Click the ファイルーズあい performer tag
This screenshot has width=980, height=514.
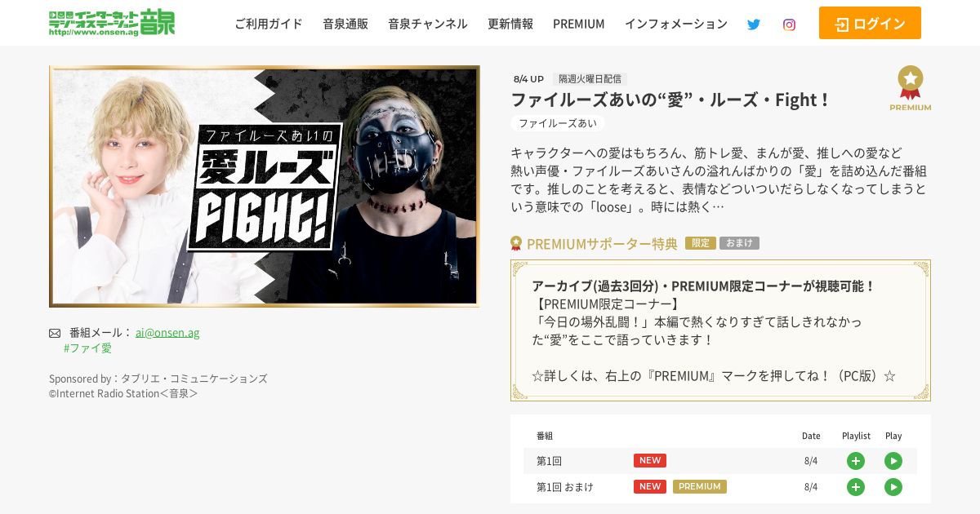coord(558,123)
